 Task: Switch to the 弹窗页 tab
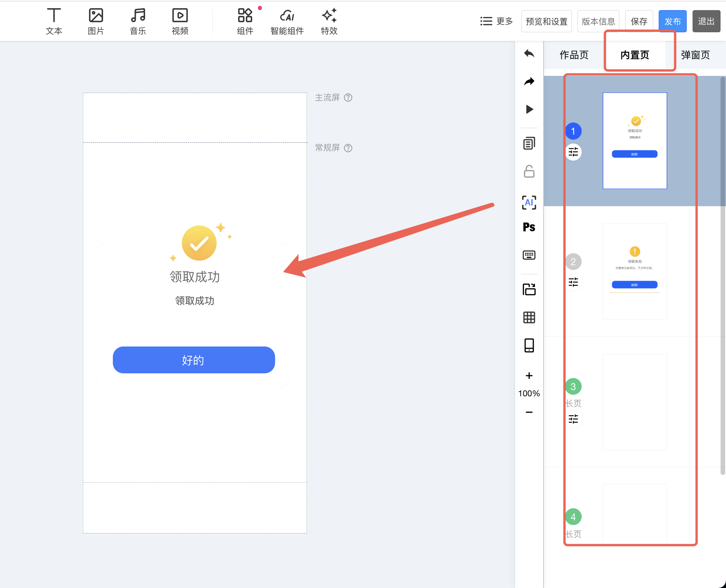tap(695, 55)
